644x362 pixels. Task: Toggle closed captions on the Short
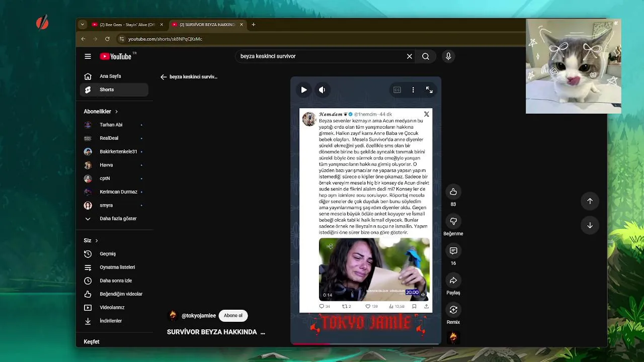pyautogui.click(x=397, y=90)
